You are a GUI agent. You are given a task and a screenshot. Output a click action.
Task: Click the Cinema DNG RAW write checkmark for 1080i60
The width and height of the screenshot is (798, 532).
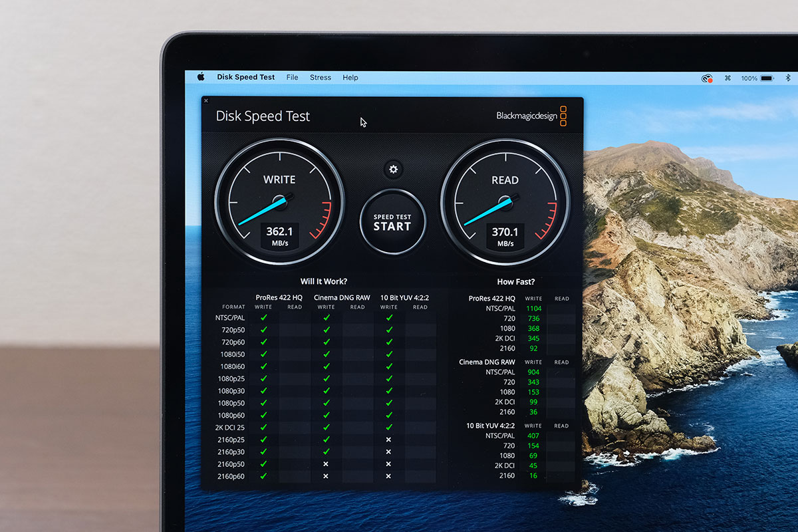(x=326, y=366)
